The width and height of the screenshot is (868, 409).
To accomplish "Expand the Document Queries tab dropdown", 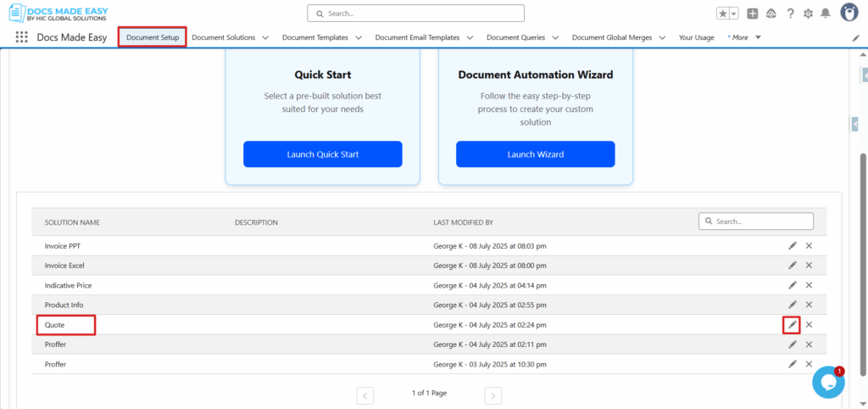I will coord(555,38).
